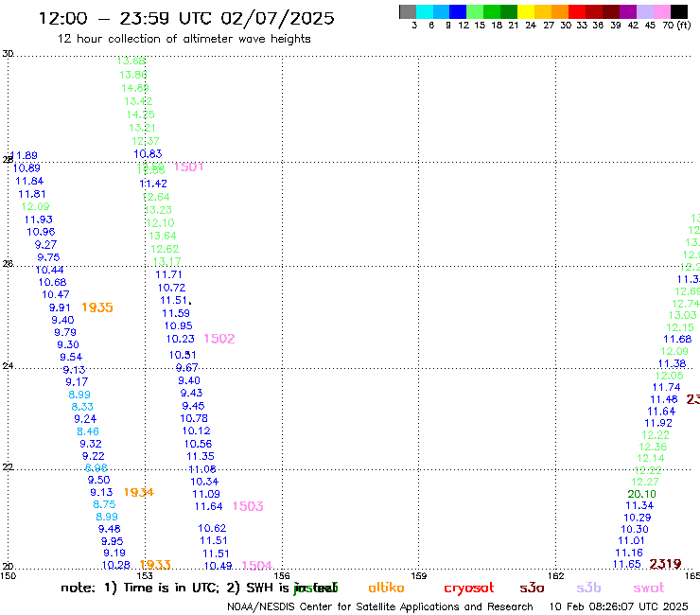Select the 9.67 wave height value
This screenshot has width=700, height=615.
tap(187, 367)
